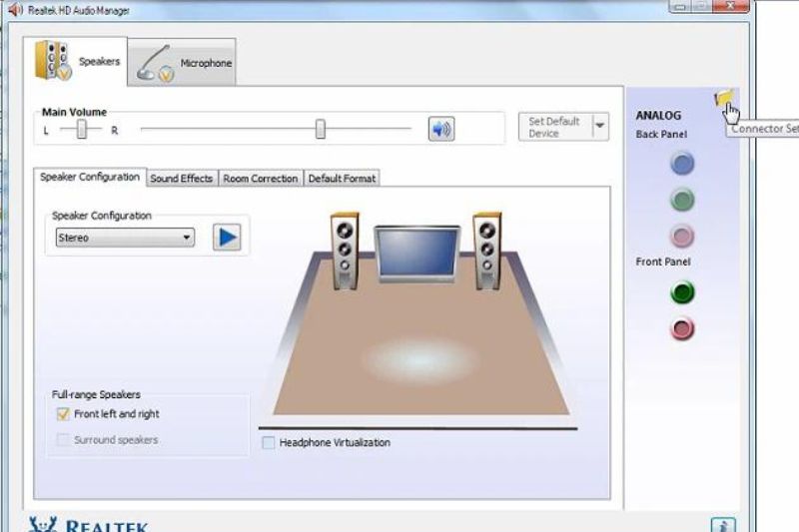Click the Back Panel label
799x532 pixels.
661,135
